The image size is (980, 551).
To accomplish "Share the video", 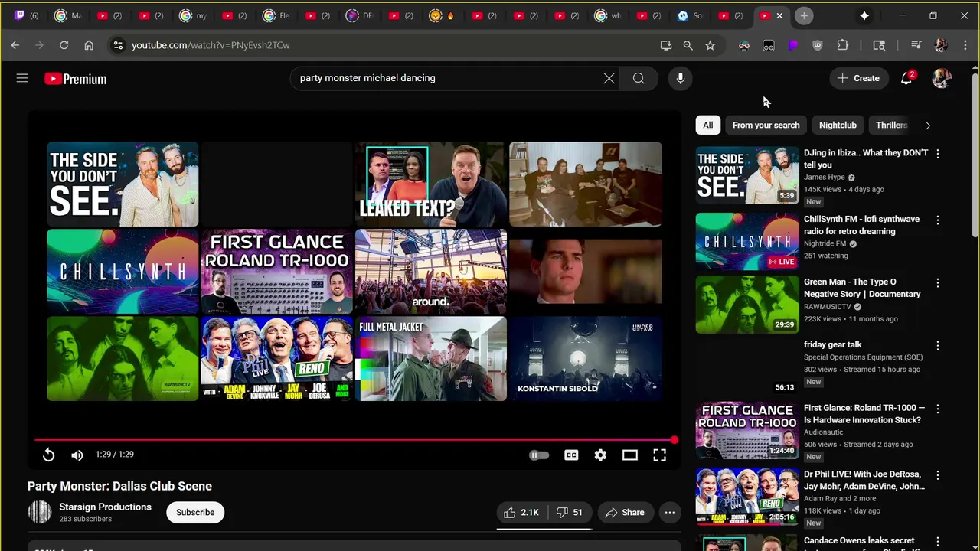I will coord(625,512).
